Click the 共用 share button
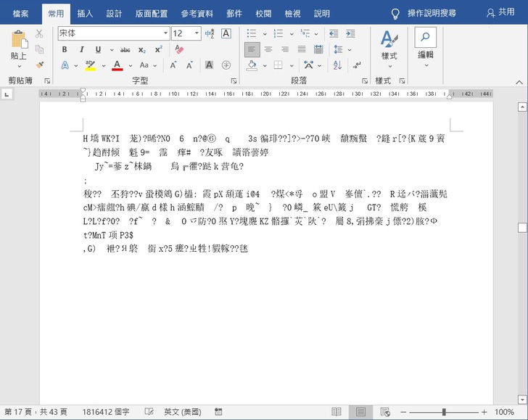 500,13
